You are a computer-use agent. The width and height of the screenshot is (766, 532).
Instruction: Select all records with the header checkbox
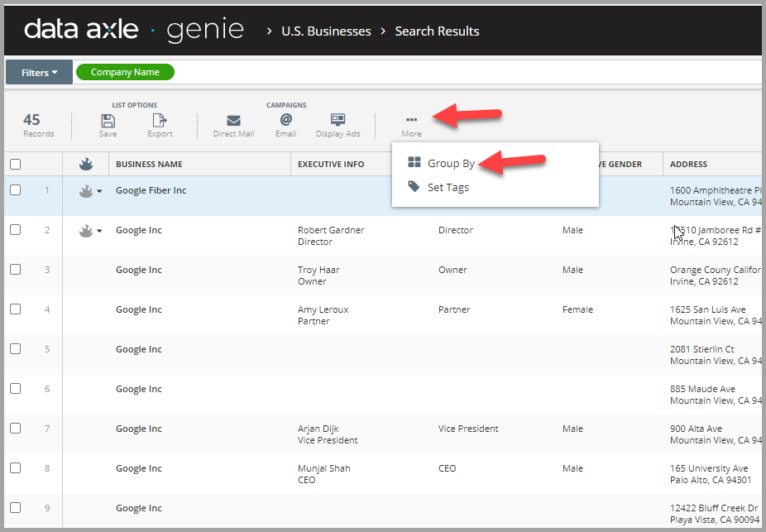click(14, 163)
